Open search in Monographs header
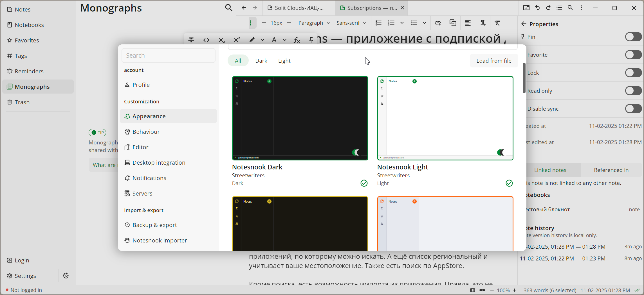Viewport: 644px width, 295px height. pyautogui.click(x=229, y=8)
